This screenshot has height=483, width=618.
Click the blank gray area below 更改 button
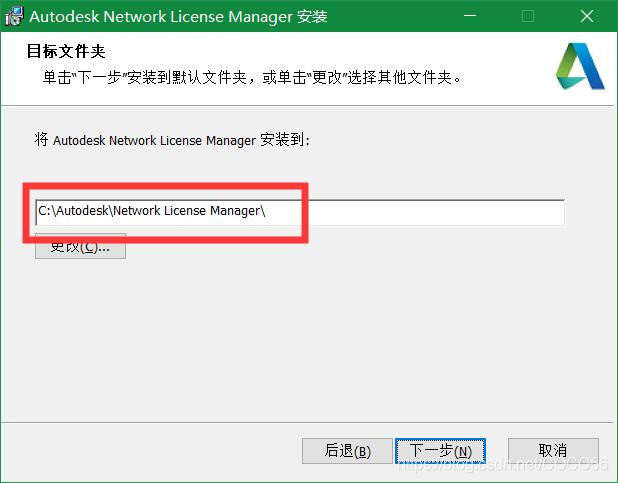(300, 340)
